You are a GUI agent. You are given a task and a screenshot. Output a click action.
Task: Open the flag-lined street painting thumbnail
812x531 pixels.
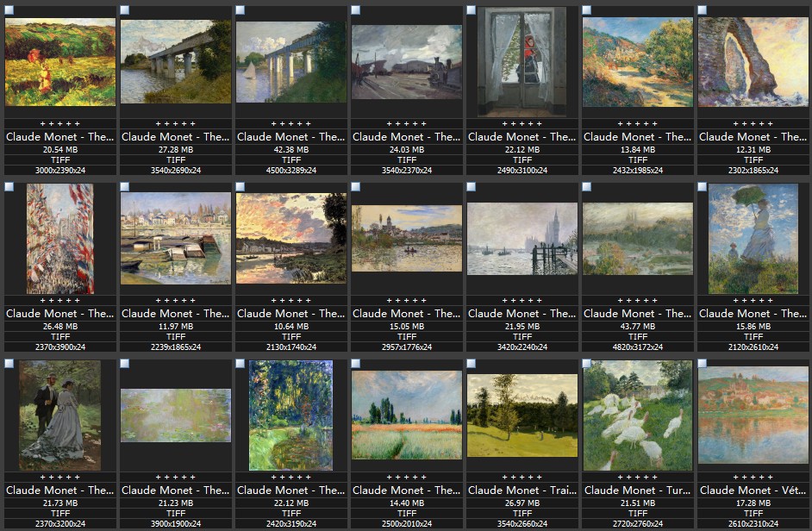point(60,239)
